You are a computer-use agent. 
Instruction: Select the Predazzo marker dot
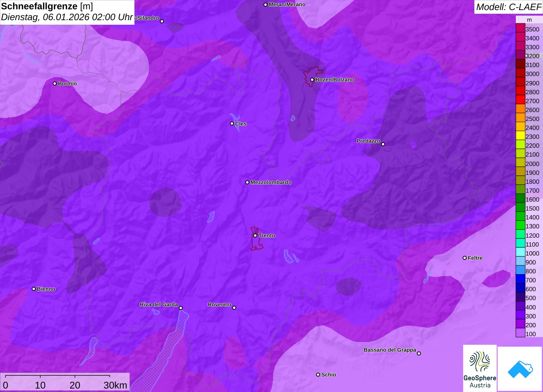pyautogui.click(x=383, y=144)
